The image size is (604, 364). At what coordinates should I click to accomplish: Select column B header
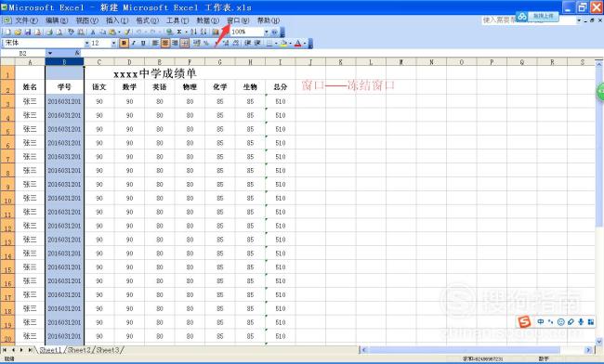coord(64,61)
